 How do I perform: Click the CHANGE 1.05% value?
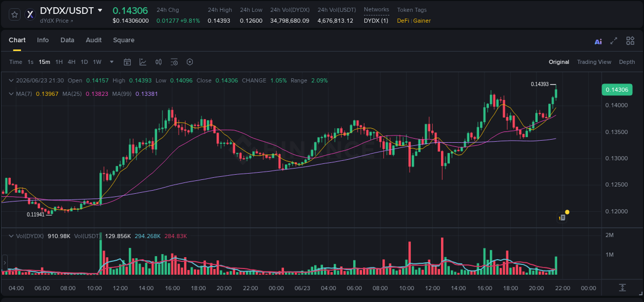click(278, 80)
